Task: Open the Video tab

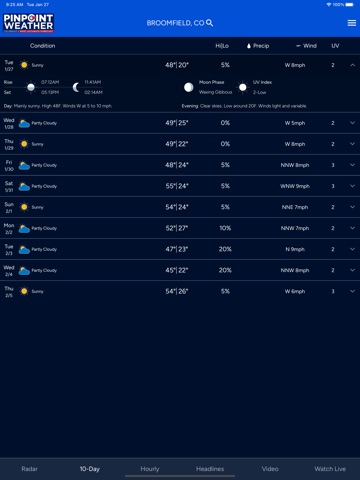Action: tap(270, 469)
